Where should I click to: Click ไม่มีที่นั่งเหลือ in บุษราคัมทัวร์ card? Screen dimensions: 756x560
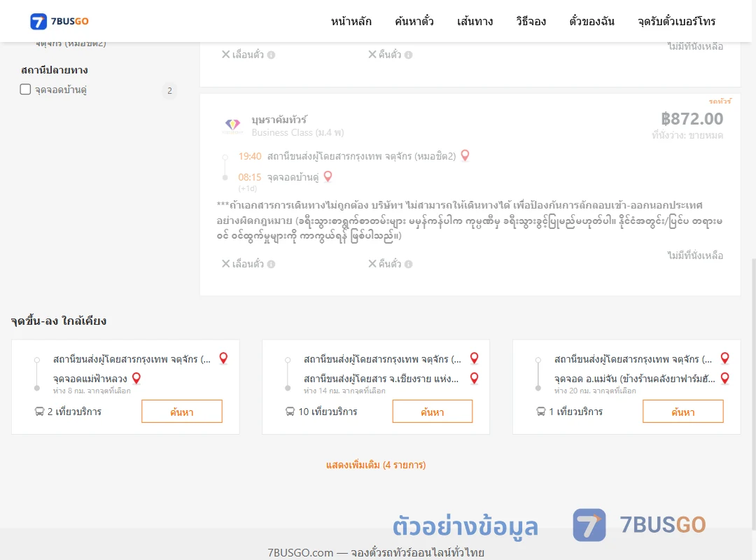(695, 255)
